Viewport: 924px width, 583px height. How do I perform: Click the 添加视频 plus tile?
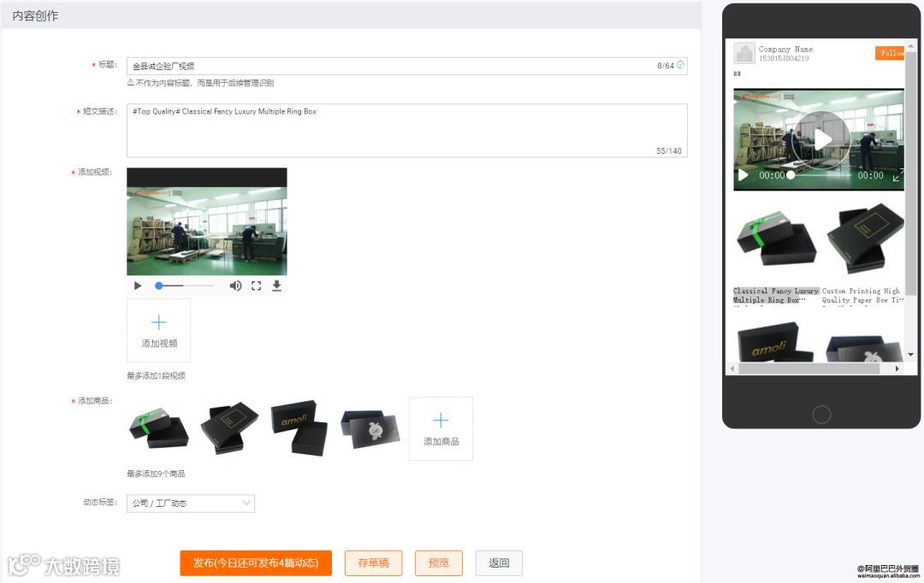pos(158,330)
